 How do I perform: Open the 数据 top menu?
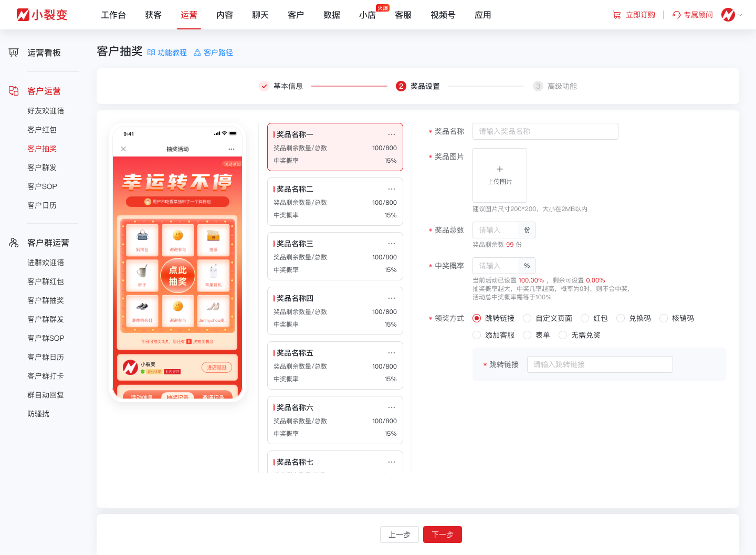pyautogui.click(x=332, y=15)
